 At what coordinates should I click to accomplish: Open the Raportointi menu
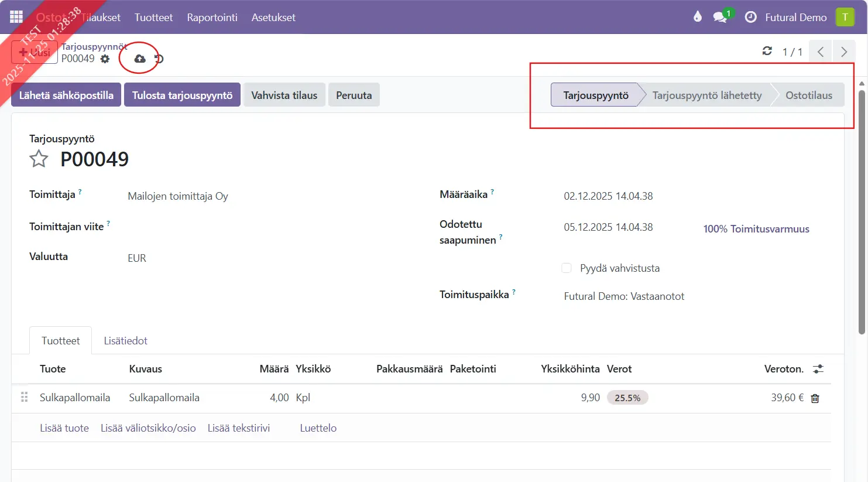(x=212, y=17)
